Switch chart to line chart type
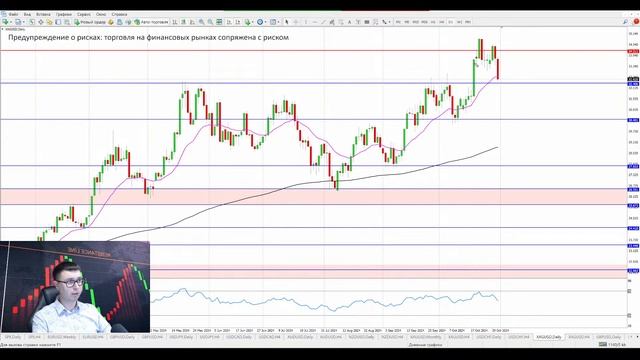The height and width of the screenshot is (360, 640). coord(192,22)
